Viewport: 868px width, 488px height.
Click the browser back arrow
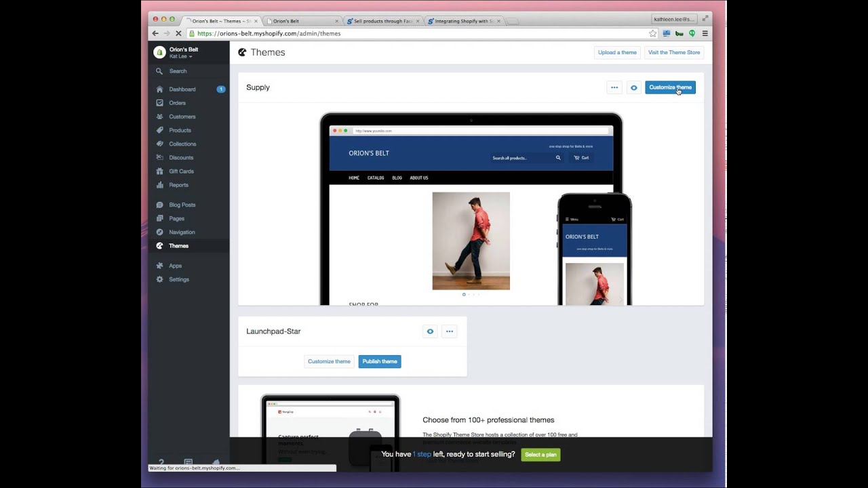click(x=155, y=33)
